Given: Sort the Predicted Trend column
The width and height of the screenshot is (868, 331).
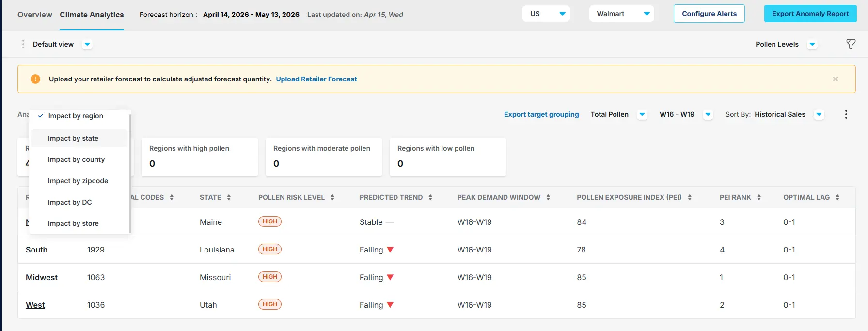Looking at the screenshot, I should pos(430,197).
